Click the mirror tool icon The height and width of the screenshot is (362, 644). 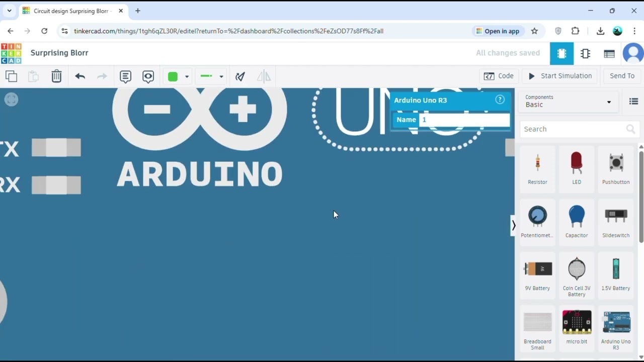264,76
